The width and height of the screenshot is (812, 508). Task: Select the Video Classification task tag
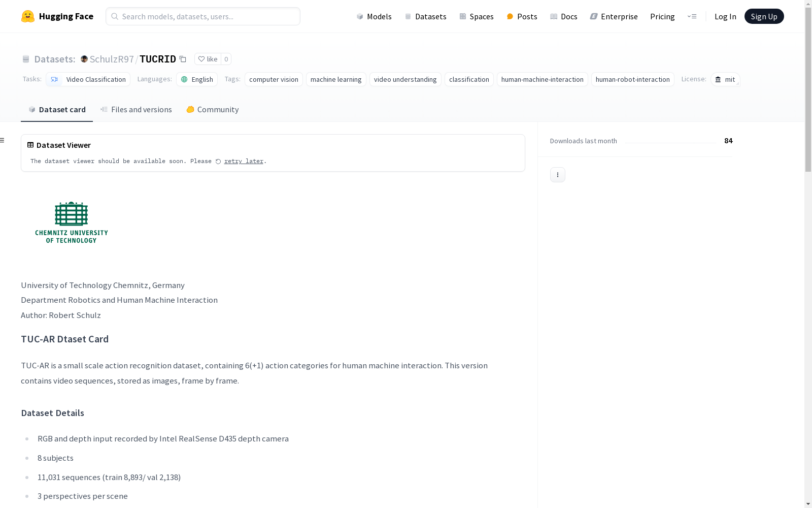[x=88, y=79]
